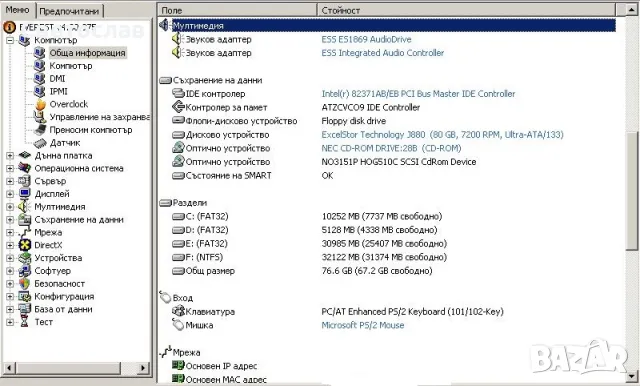
Task: Click the Общ размер row label
Action: (x=210, y=271)
